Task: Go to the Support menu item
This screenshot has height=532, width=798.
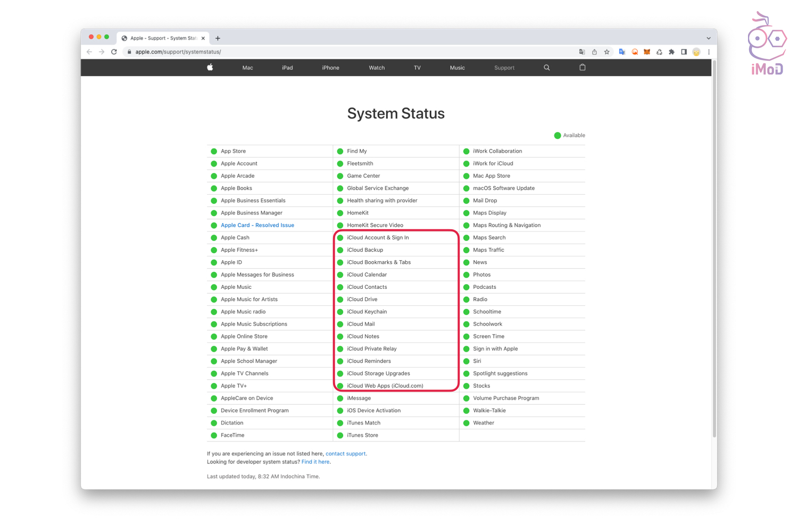Action: coord(504,68)
